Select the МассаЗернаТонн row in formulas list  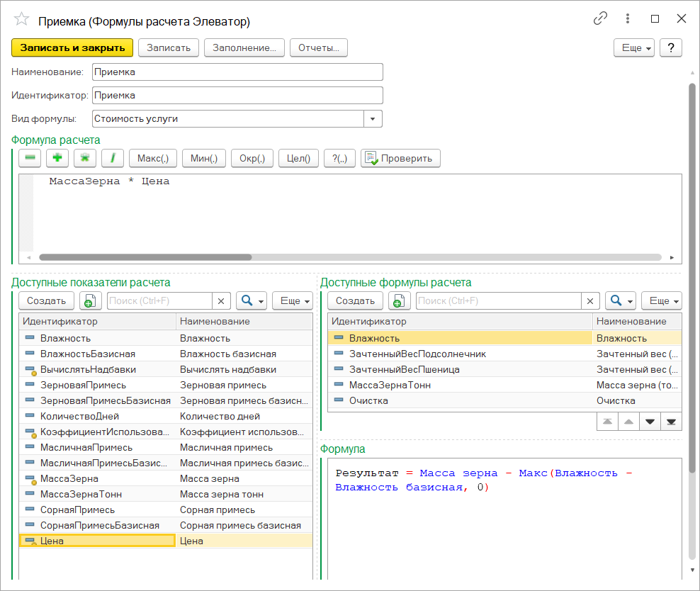pos(390,385)
